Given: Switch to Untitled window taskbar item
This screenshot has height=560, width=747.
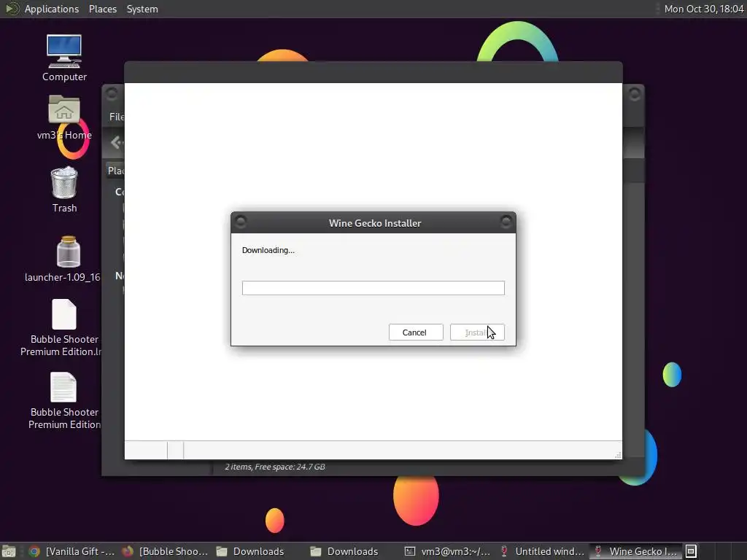Looking at the screenshot, I should [541, 551].
